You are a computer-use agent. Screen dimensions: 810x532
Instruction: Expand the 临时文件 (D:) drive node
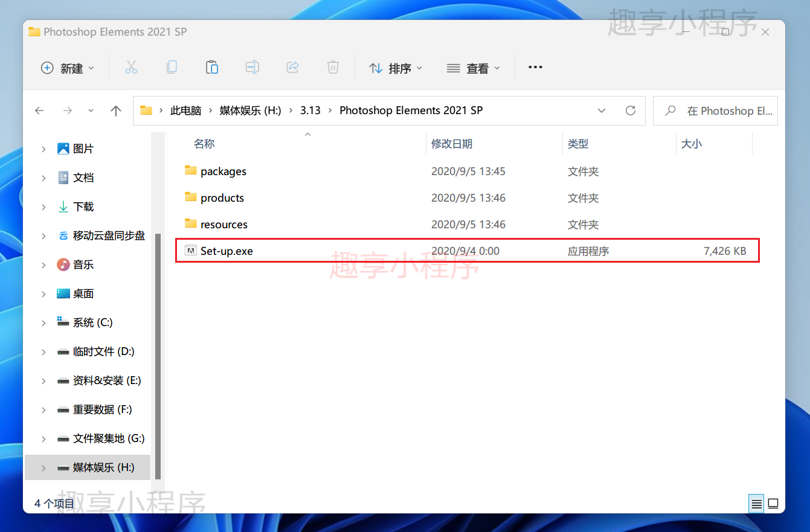(x=43, y=351)
